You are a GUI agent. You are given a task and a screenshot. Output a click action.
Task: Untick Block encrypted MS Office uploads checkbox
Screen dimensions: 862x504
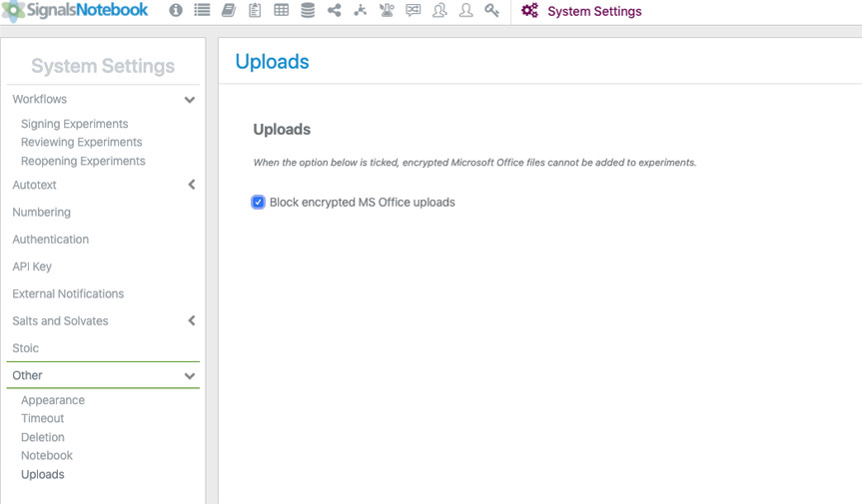(x=259, y=203)
